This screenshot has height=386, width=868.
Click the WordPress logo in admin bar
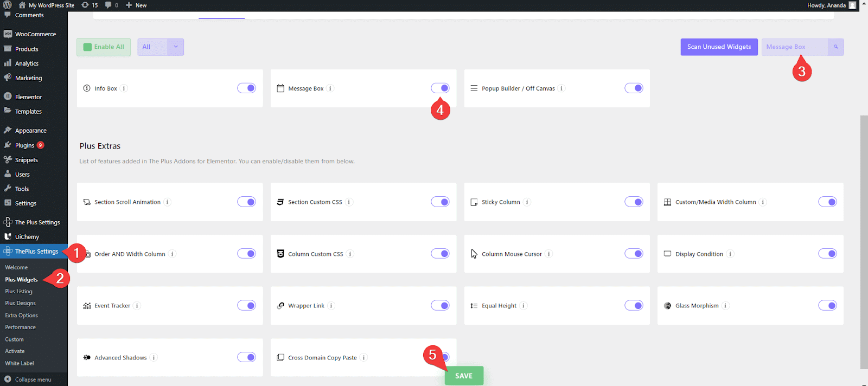point(7,5)
